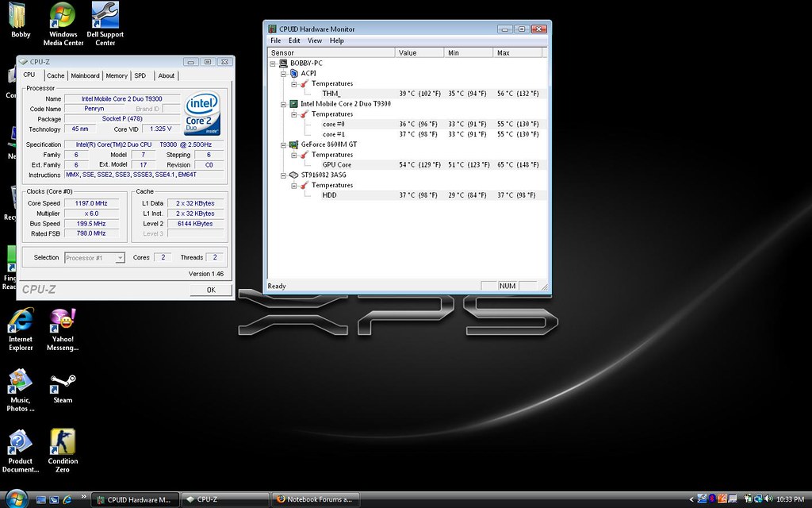
Task: Click the Intel Core 2 Duo logo in CPU-Z
Action: pos(202,114)
